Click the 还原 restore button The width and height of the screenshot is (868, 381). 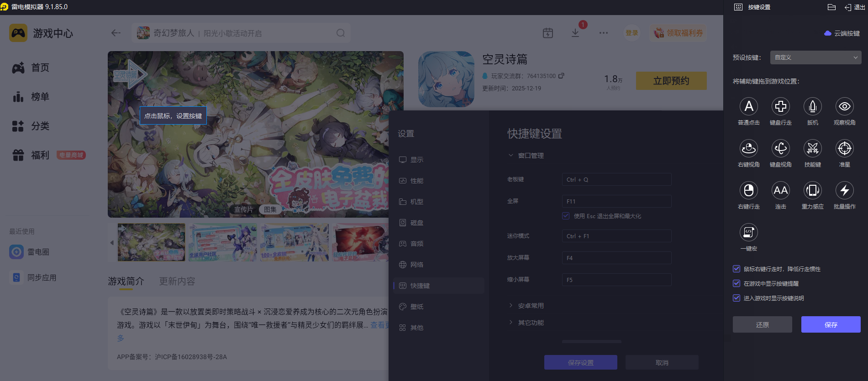[x=763, y=324]
